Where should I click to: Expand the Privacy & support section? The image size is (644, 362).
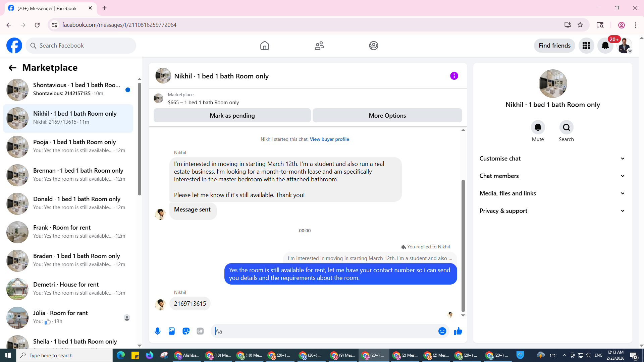tap(552, 211)
